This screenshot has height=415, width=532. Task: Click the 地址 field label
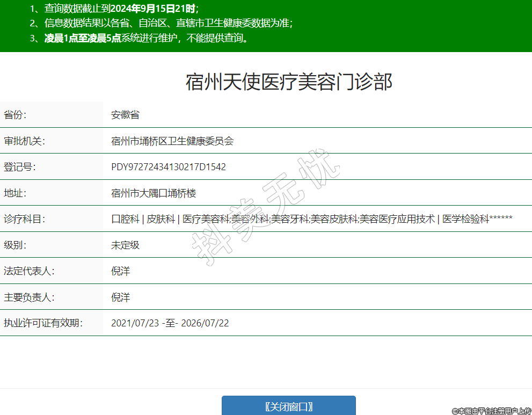(15, 193)
